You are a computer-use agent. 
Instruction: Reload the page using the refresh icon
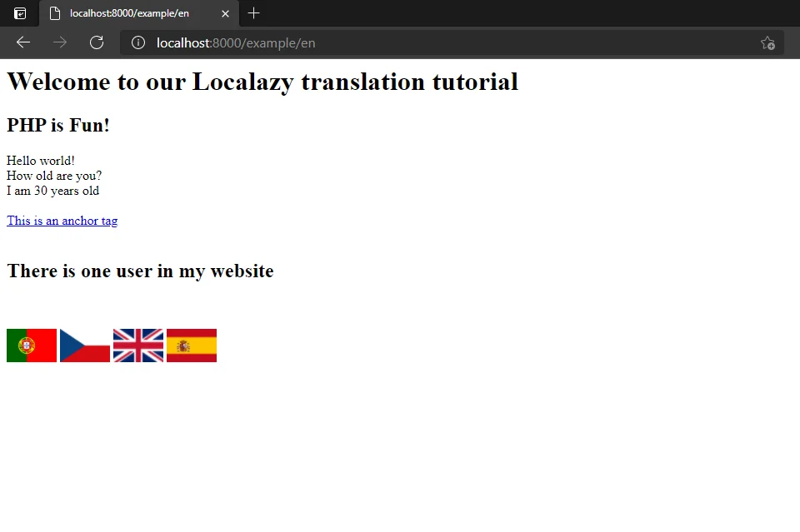point(96,42)
